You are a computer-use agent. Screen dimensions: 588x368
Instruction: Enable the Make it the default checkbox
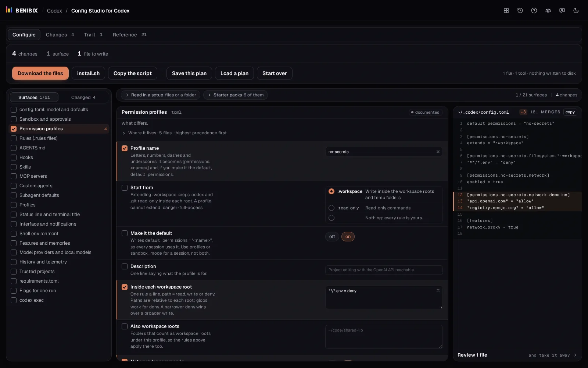tap(125, 233)
